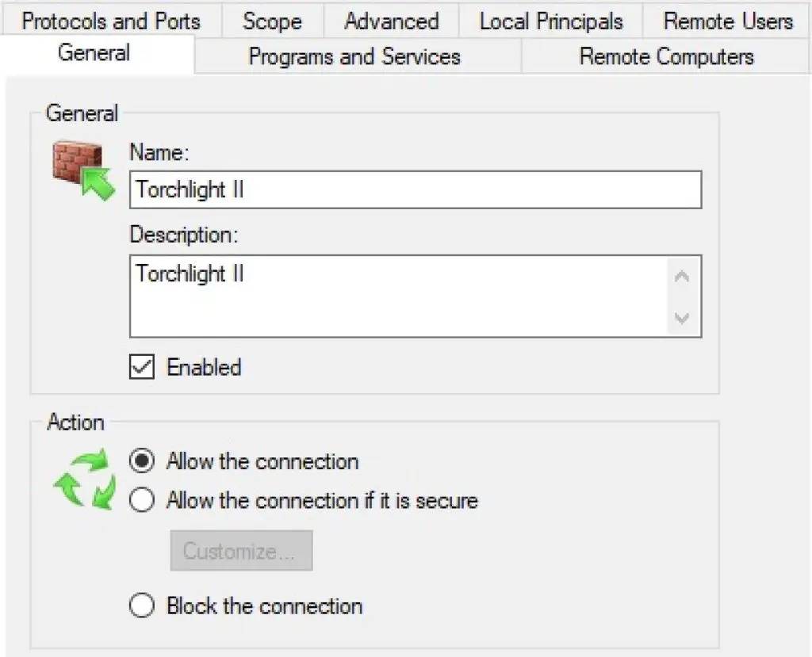Screen dimensions: 812x657
Task: Open the Local Principals tab
Action: coord(550,21)
